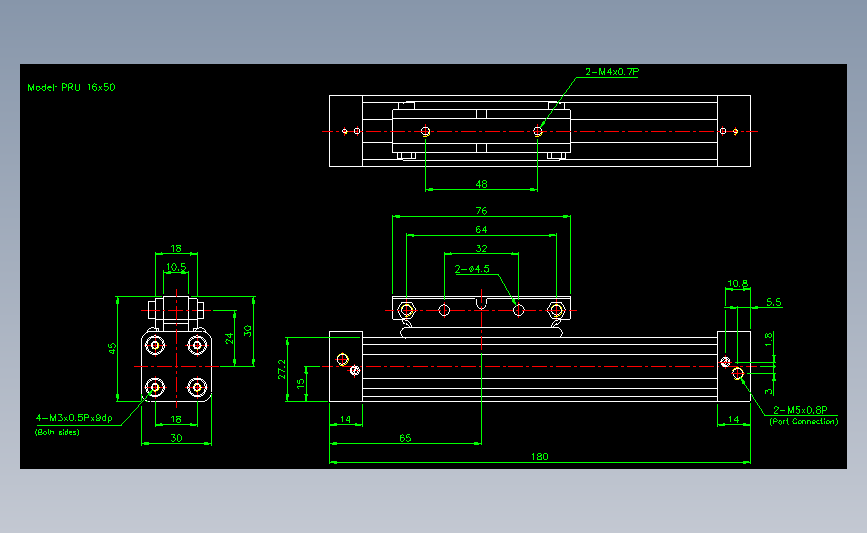Image resolution: width=867 pixels, height=533 pixels.
Task: Pick the '27.2' height dimension
Action: pos(282,369)
